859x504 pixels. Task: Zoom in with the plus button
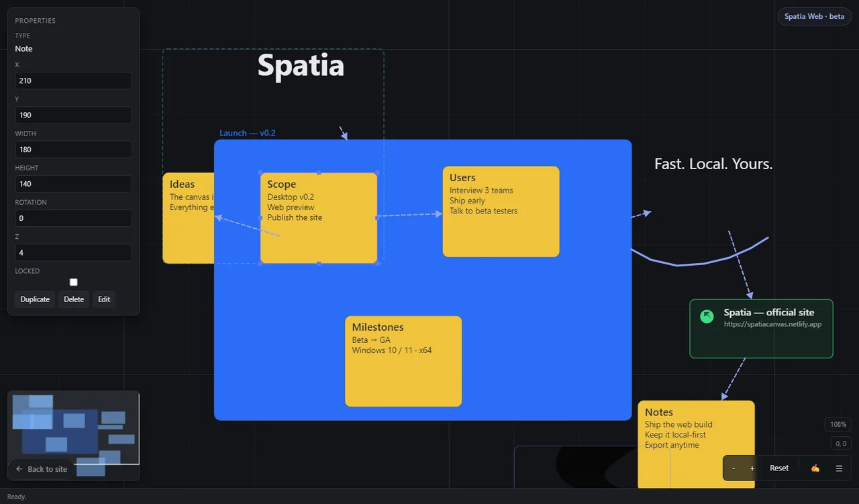(x=752, y=468)
